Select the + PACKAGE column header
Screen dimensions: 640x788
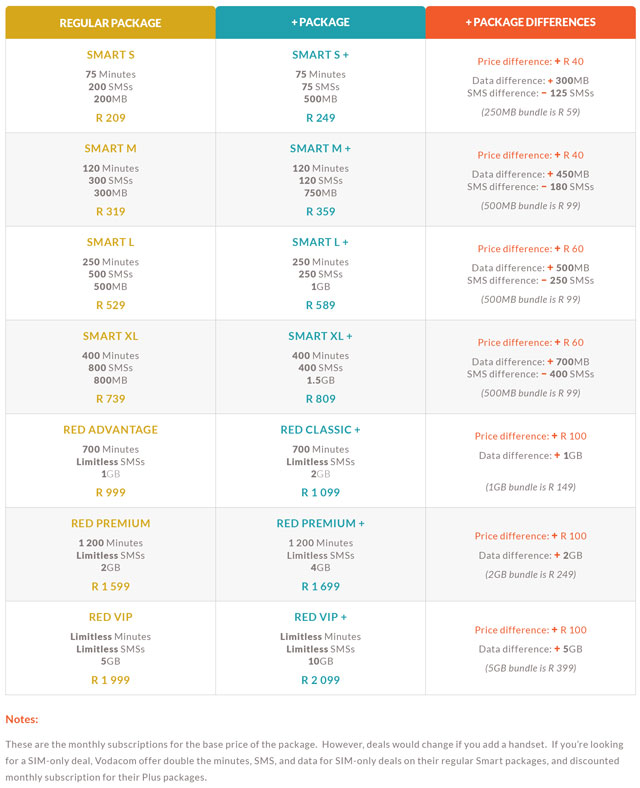click(x=320, y=22)
